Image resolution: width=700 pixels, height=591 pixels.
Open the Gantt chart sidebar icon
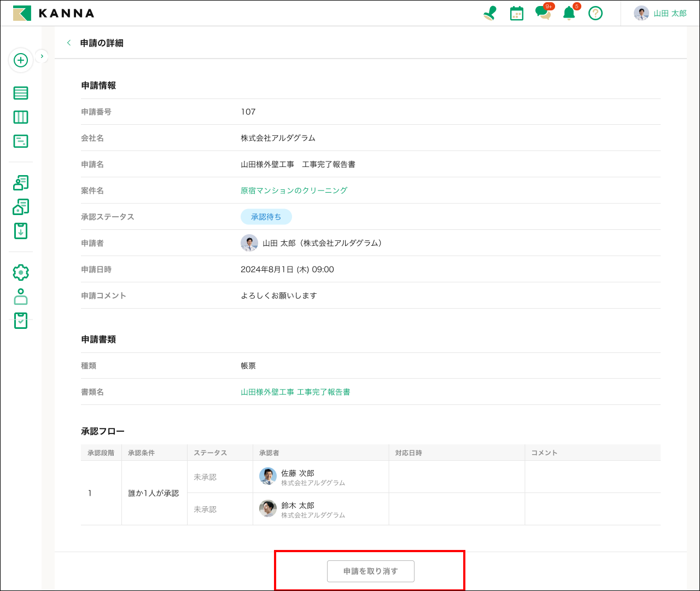click(x=21, y=141)
